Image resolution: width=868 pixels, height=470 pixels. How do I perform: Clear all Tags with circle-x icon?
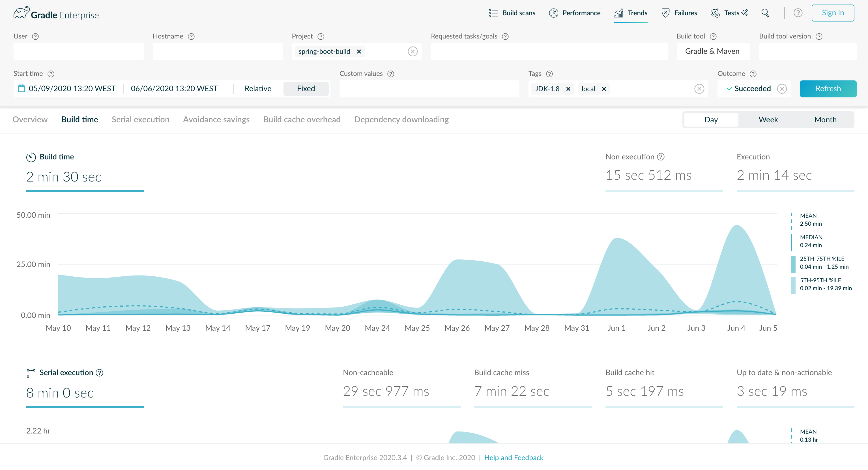(x=699, y=89)
